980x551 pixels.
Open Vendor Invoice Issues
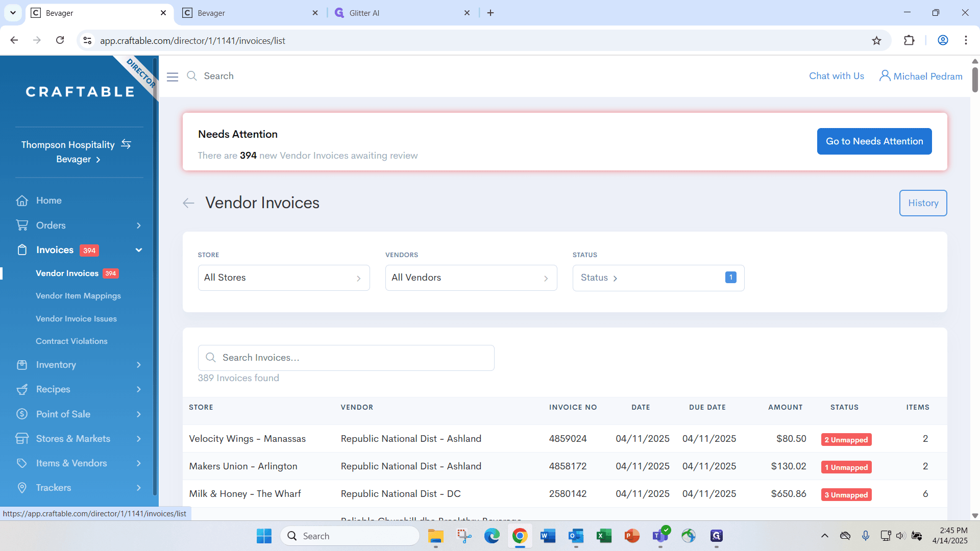click(x=76, y=319)
